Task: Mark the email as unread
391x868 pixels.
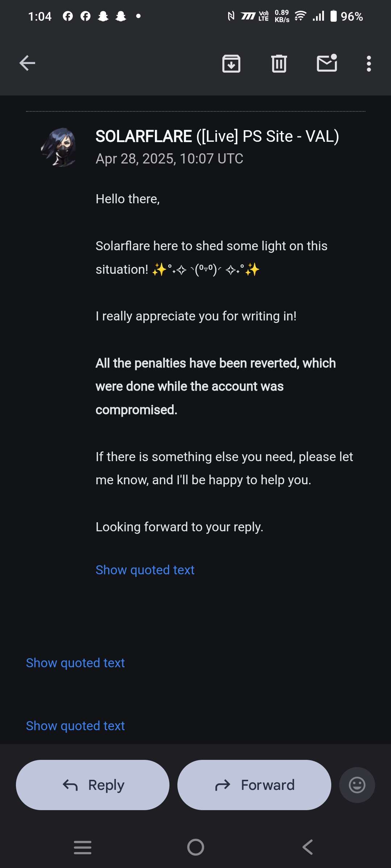Action: (327, 63)
